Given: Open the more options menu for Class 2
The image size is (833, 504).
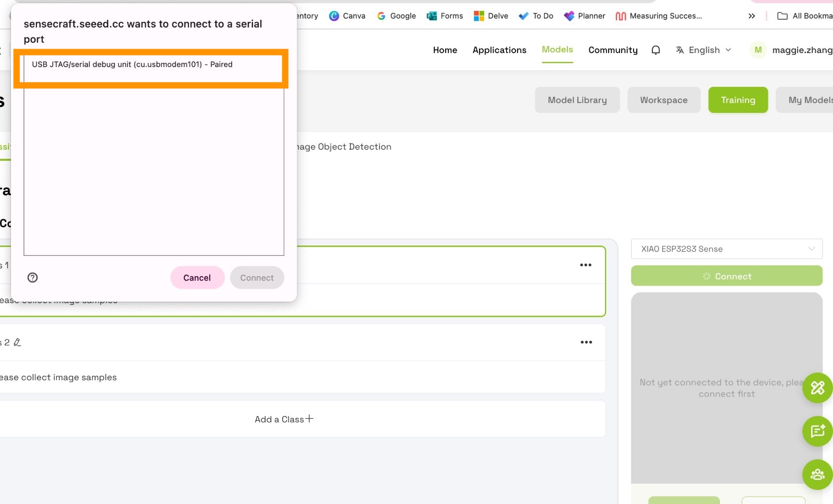Looking at the screenshot, I should tap(586, 342).
